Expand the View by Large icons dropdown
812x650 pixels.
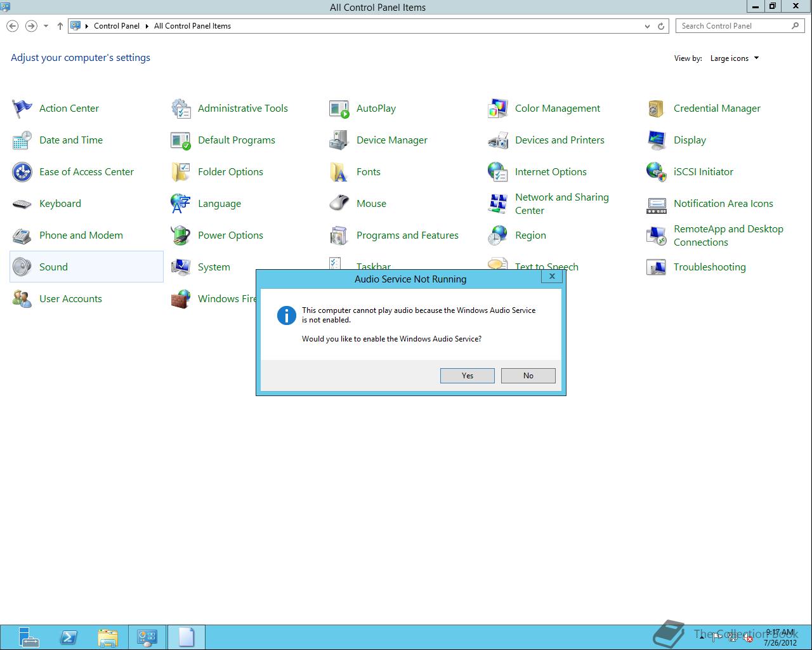[x=735, y=58]
